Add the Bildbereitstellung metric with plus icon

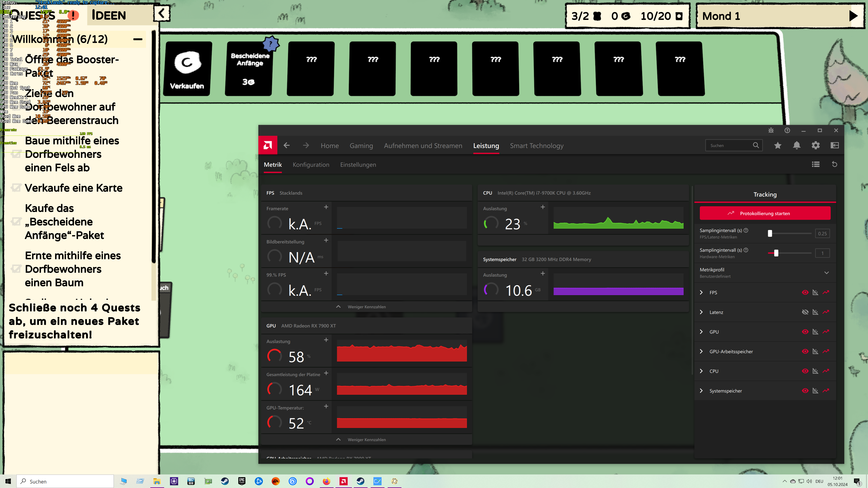326,240
